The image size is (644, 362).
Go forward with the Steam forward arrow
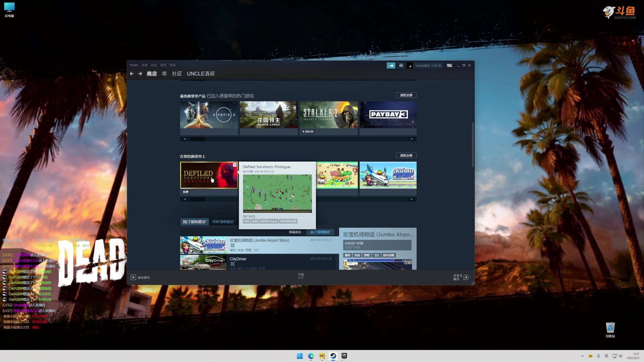coord(140,74)
